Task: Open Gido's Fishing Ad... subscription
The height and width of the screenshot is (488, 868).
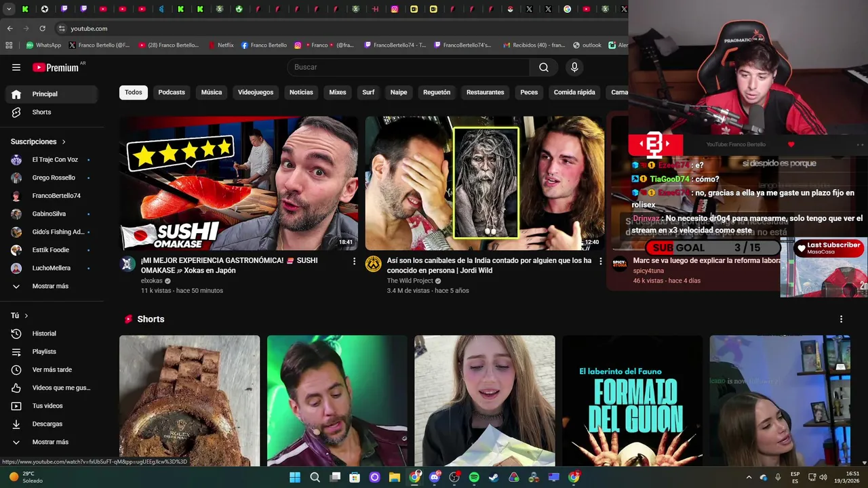Action: pos(52,232)
